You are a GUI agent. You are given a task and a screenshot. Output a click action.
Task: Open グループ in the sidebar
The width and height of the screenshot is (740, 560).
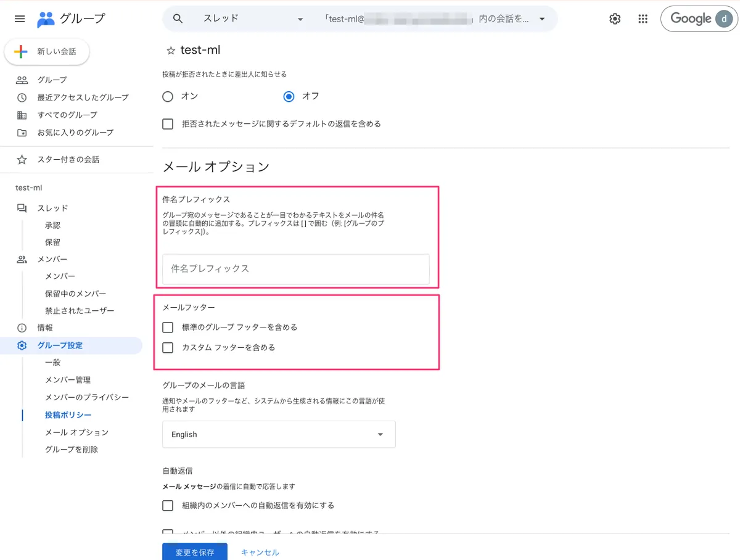[x=52, y=80]
